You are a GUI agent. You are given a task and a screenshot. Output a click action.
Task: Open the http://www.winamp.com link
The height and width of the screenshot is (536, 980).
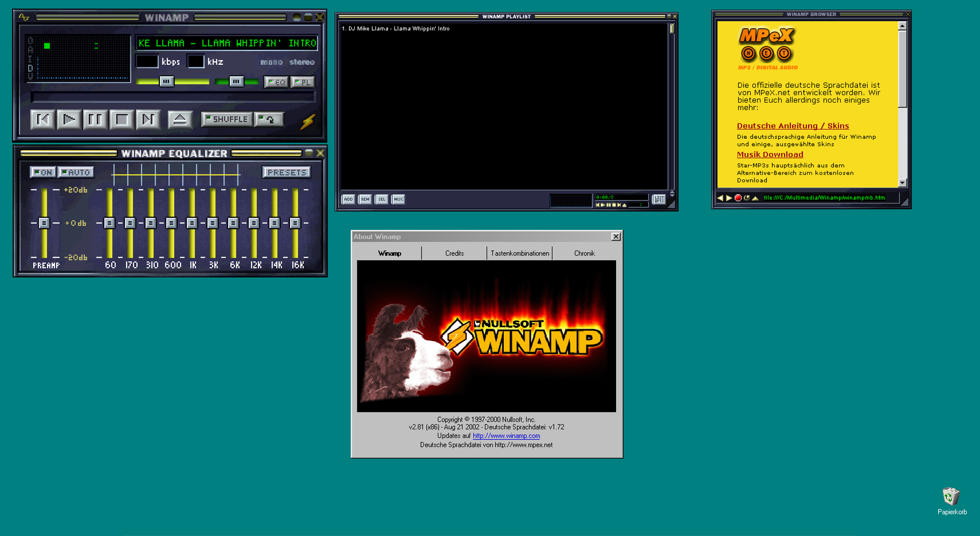click(506, 436)
